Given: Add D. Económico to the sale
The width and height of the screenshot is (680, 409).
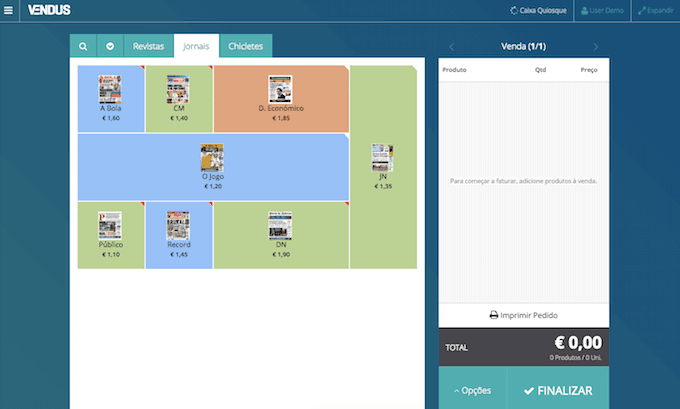Looking at the screenshot, I should coord(281,99).
